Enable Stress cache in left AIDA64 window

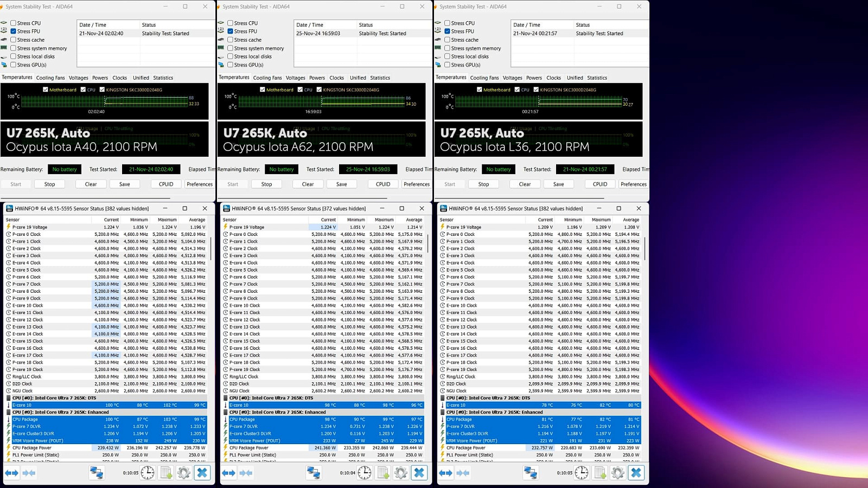coord(13,40)
